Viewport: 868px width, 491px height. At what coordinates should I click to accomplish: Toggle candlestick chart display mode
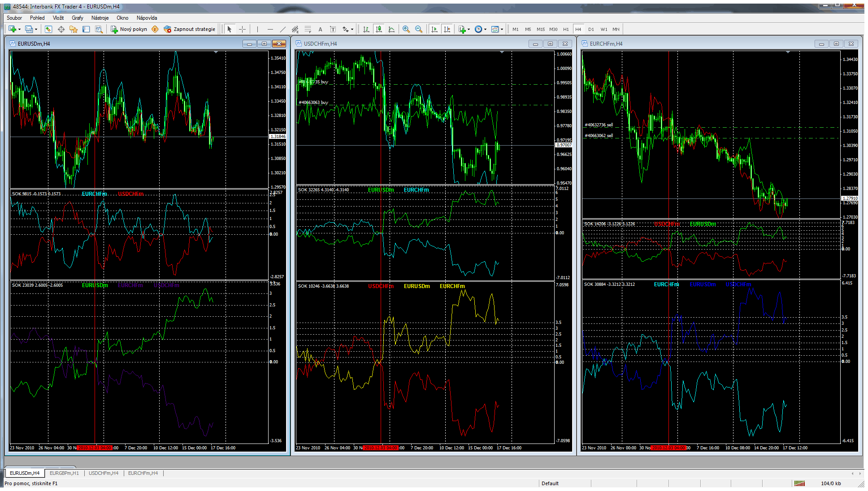tap(379, 29)
